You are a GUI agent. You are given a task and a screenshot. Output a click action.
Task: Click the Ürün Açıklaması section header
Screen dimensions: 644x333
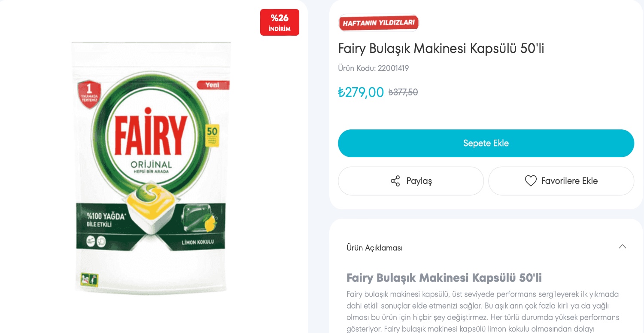pyautogui.click(x=374, y=248)
